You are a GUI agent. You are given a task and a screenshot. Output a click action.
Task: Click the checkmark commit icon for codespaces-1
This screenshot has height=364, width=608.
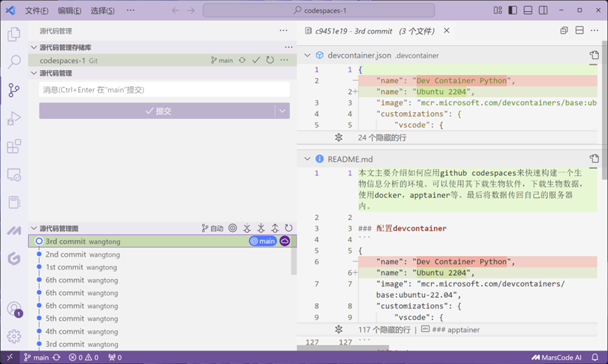coord(256,60)
